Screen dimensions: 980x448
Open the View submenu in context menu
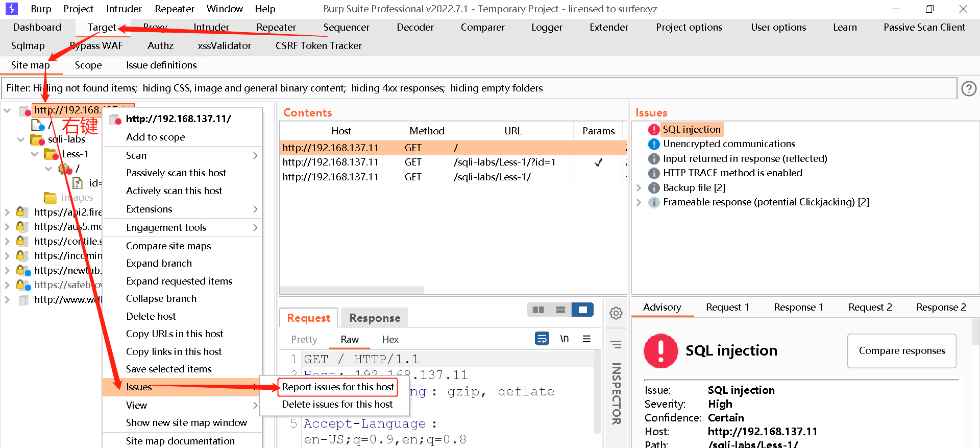182,405
